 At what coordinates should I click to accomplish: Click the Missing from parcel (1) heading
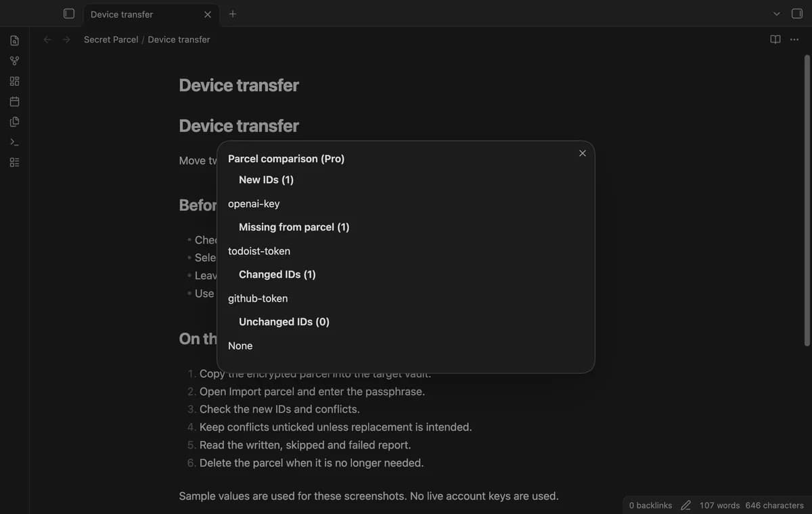[x=294, y=227]
